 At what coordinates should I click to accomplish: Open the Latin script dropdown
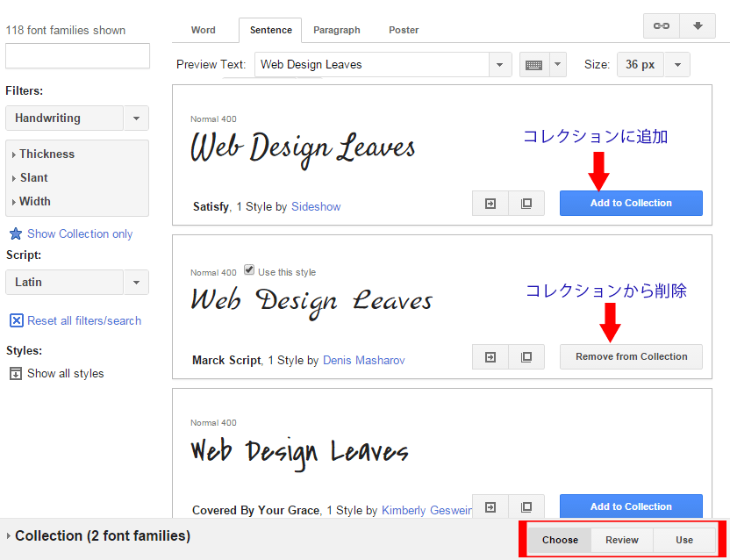(136, 283)
